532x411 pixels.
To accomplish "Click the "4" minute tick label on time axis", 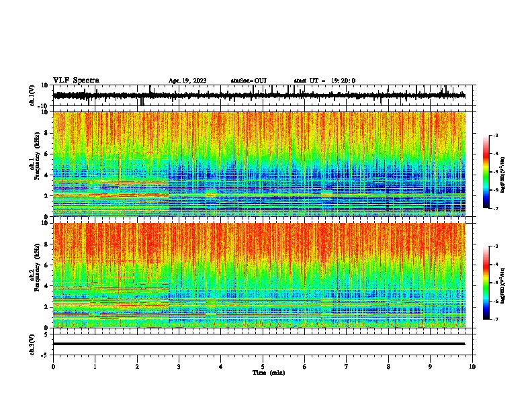I will click(x=221, y=367).
